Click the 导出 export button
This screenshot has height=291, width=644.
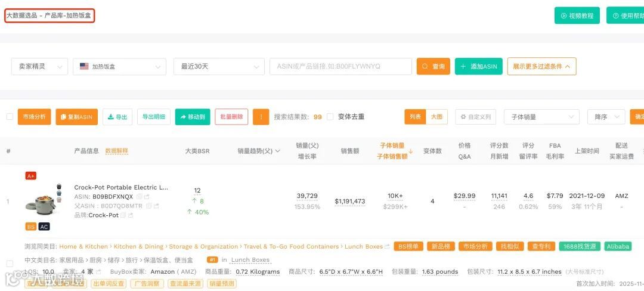point(117,116)
